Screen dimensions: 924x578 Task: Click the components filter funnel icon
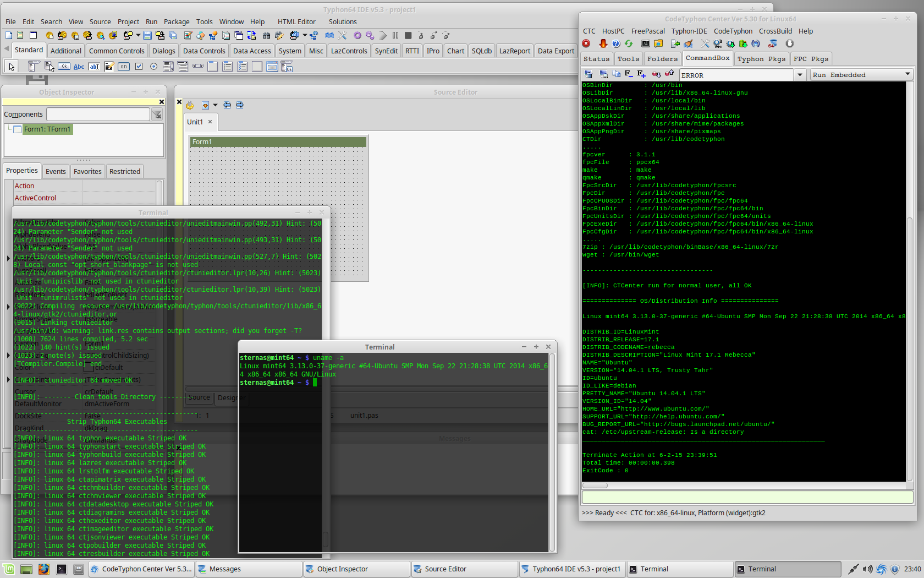(157, 114)
